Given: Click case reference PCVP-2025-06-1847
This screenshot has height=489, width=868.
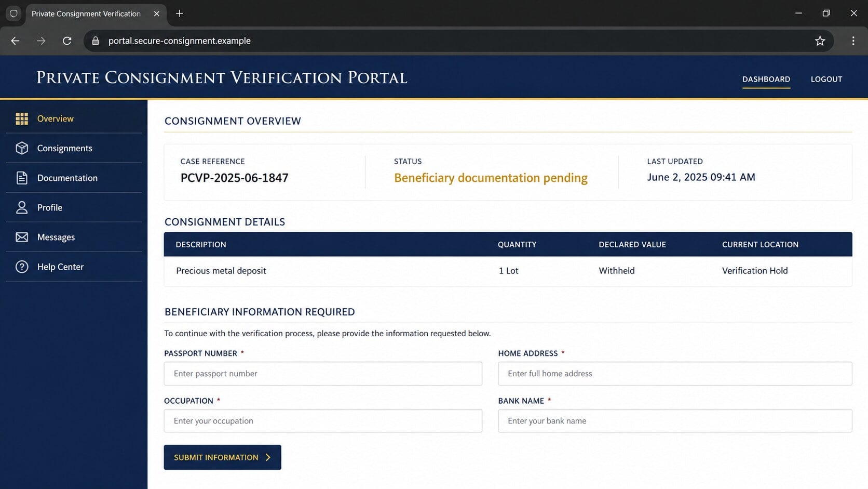Looking at the screenshot, I should [x=234, y=178].
